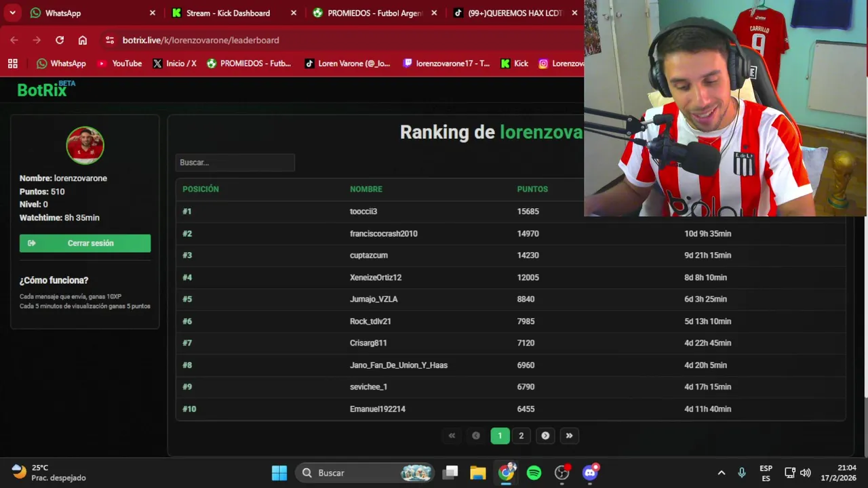Open the PROMIEDOS - Futb... bookmark

pyautogui.click(x=249, y=63)
